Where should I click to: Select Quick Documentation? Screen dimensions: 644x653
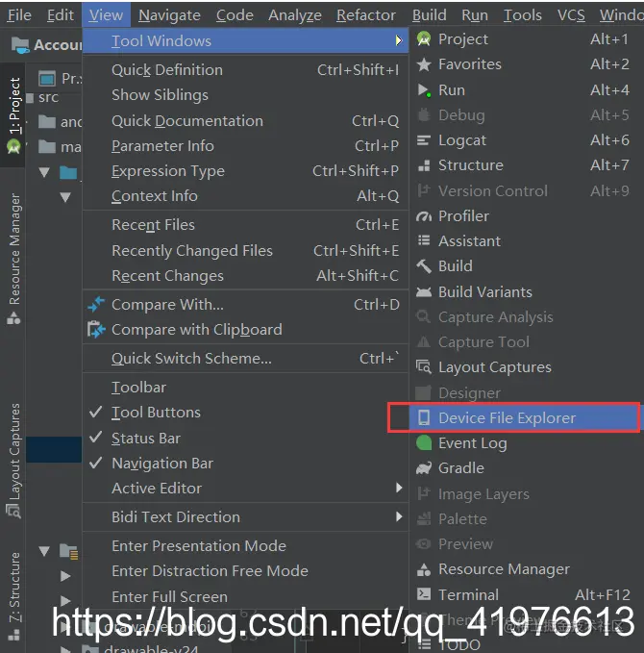click(246, 121)
